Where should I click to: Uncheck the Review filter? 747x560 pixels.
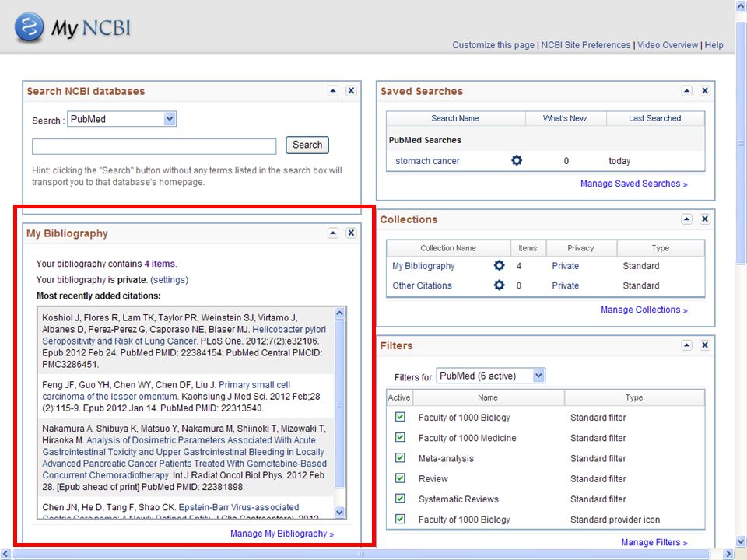(400, 478)
